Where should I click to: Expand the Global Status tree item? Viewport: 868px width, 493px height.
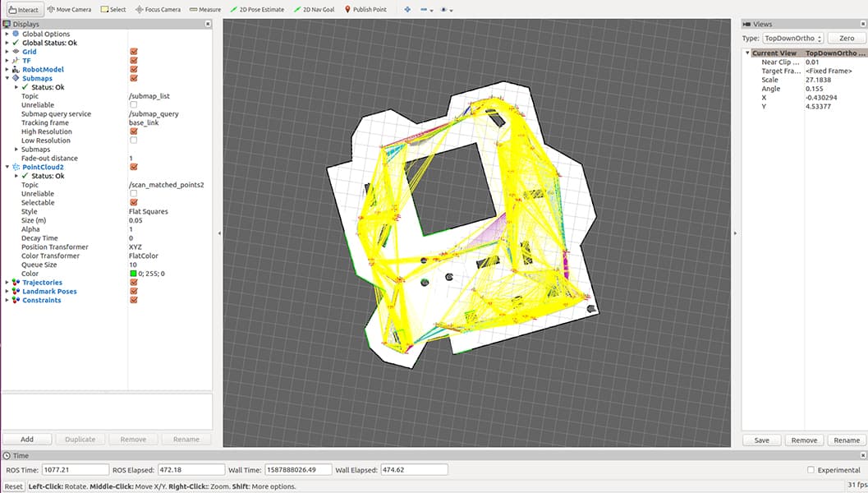[x=7, y=43]
